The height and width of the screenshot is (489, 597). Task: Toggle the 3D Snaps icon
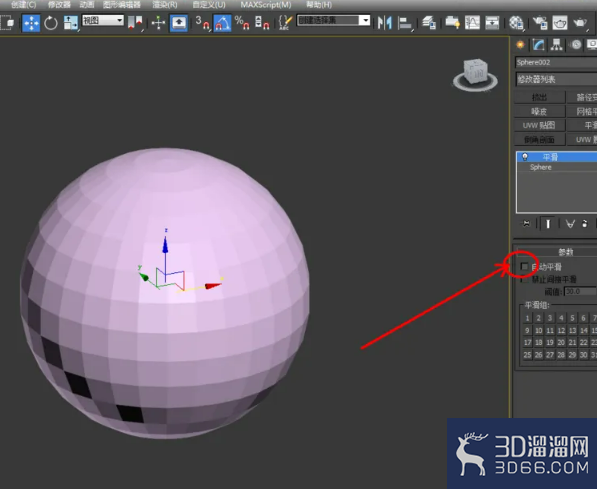pyautogui.click(x=202, y=23)
